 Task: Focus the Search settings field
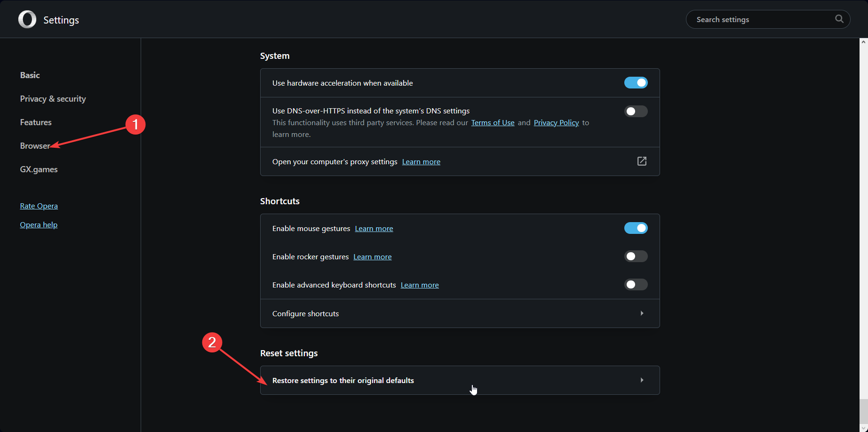[x=768, y=19]
